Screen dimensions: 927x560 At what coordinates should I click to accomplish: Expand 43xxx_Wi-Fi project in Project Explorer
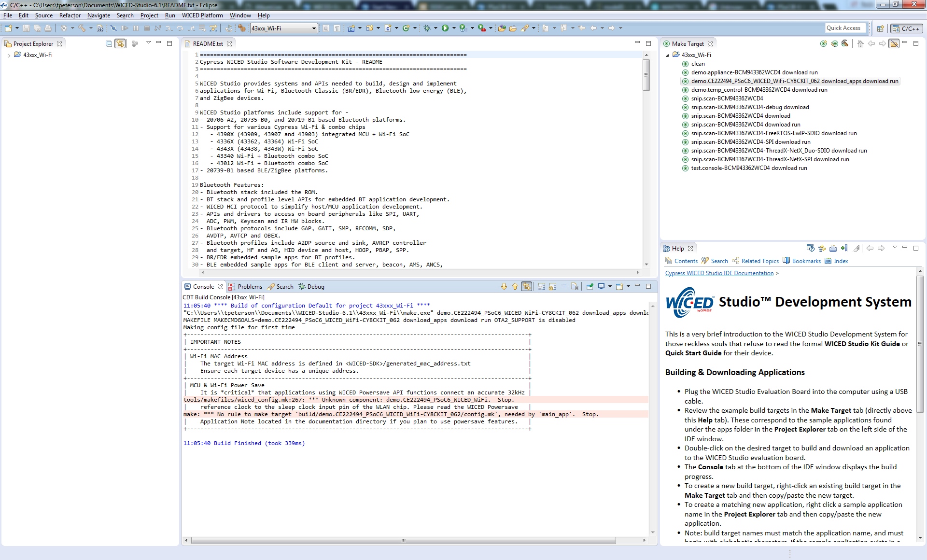tap(9, 56)
